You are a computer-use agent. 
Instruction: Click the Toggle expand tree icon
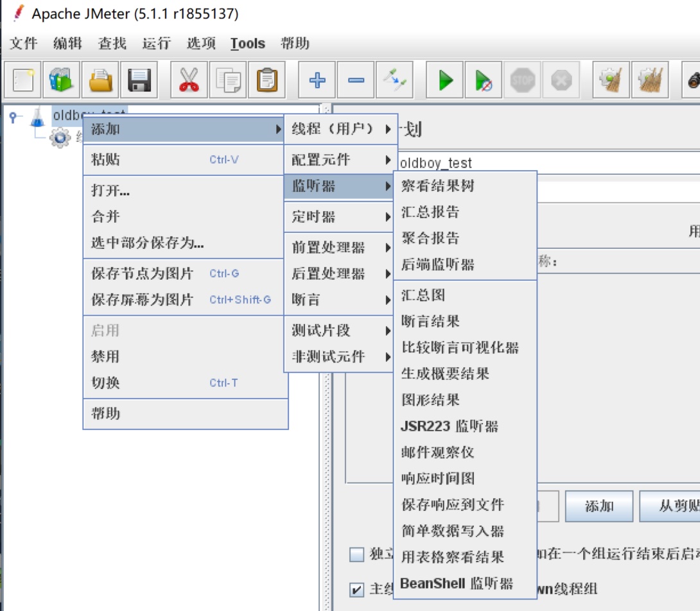(x=395, y=80)
